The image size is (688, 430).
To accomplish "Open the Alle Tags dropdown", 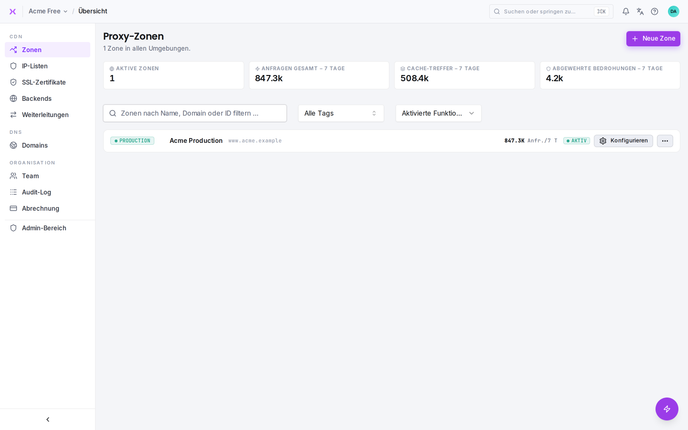I will coord(341,113).
